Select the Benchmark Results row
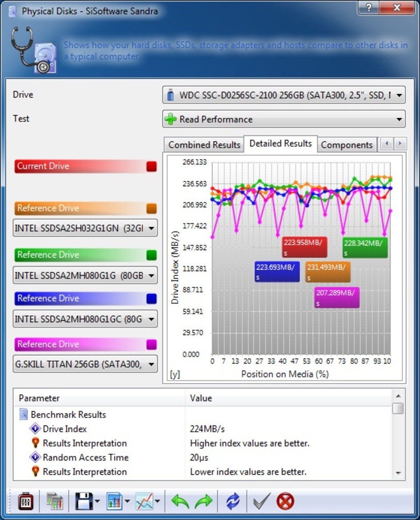420x520 pixels. click(202, 415)
